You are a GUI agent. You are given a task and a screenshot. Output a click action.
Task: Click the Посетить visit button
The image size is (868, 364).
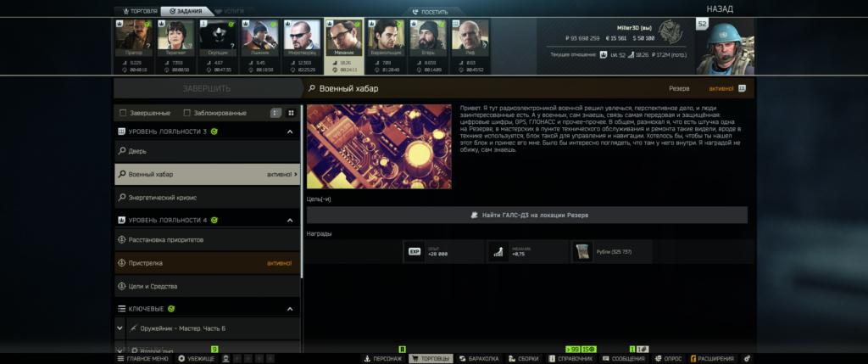point(430,12)
